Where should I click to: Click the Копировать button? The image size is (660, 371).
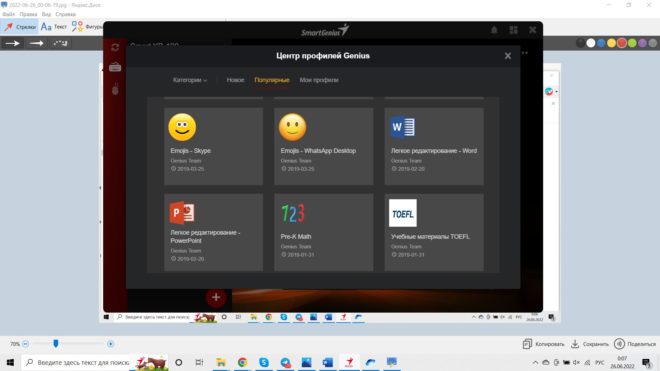coord(543,344)
